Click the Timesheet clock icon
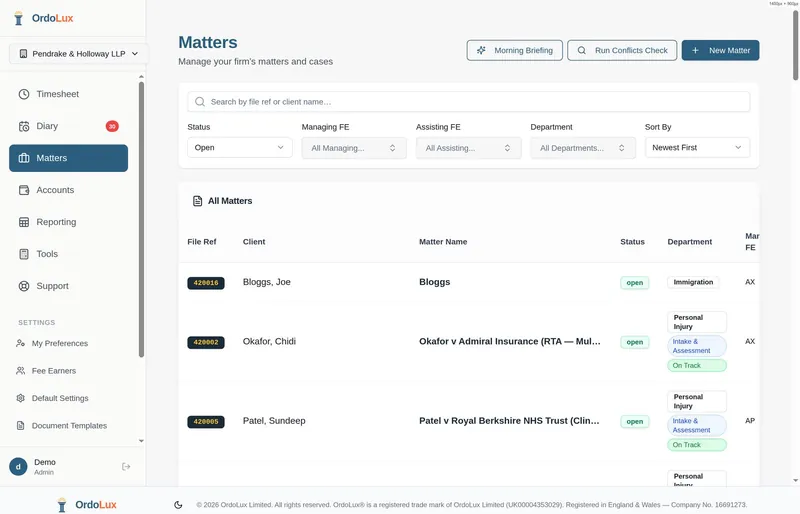The width and height of the screenshot is (800, 514). pyautogui.click(x=24, y=94)
